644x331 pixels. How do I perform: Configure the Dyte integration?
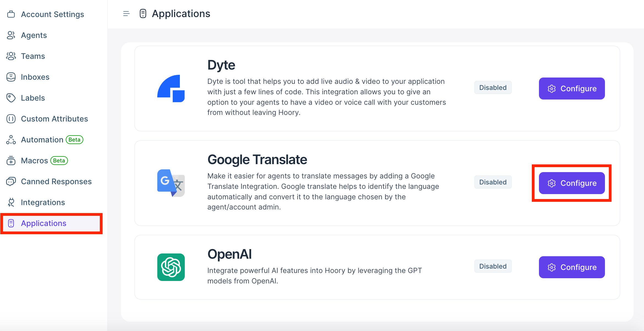[x=572, y=89]
